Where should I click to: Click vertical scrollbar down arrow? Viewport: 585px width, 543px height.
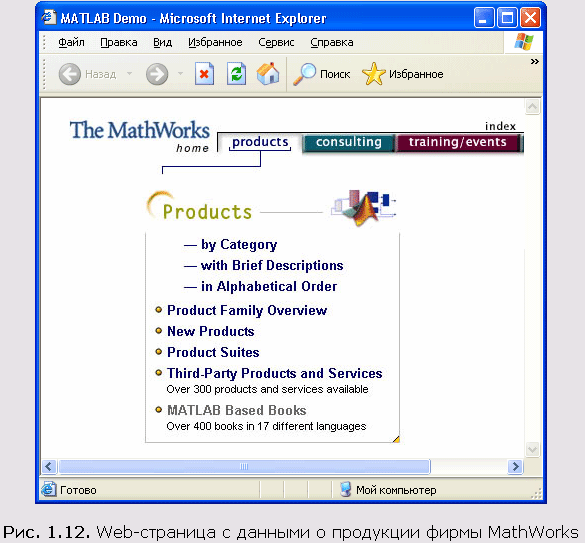[532, 449]
